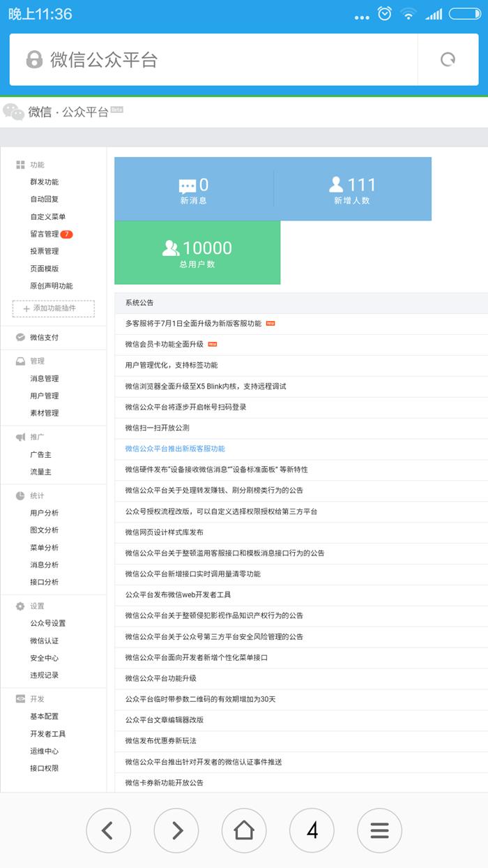Tap the 微信公众平台 address bar
This screenshot has height=868, width=488.
pyautogui.click(x=213, y=59)
